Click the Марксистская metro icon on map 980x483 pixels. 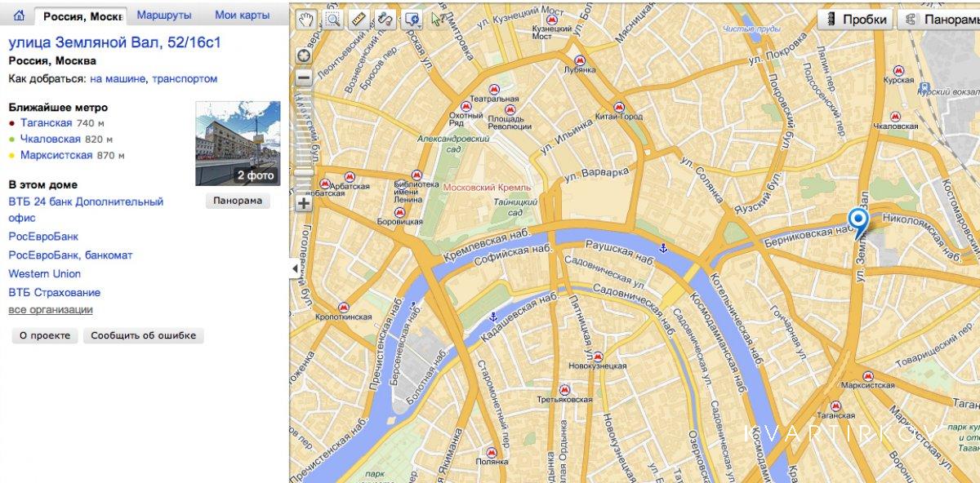click(868, 376)
